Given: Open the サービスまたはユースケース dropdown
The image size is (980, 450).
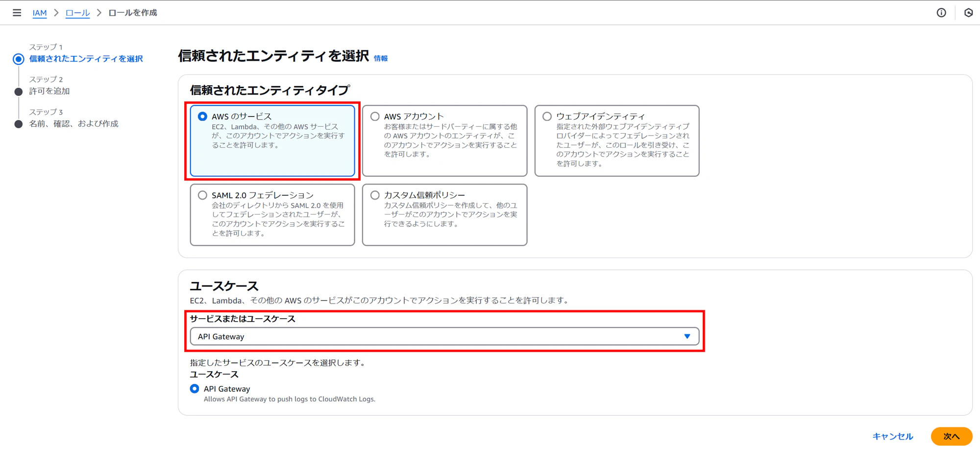Looking at the screenshot, I should click(x=444, y=336).
